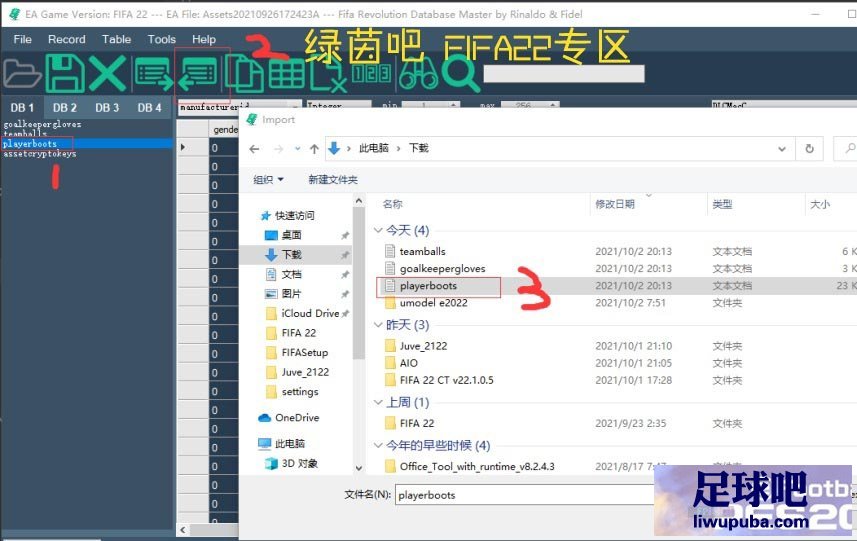Switch to the DB 1 tab
The height and width of the screenshot is (541, 857).
point(22,108)
